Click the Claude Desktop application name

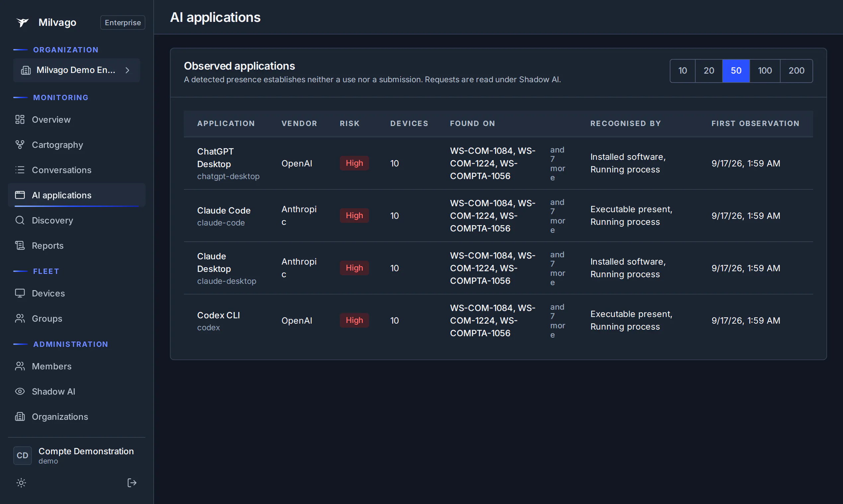coord(214,263)
